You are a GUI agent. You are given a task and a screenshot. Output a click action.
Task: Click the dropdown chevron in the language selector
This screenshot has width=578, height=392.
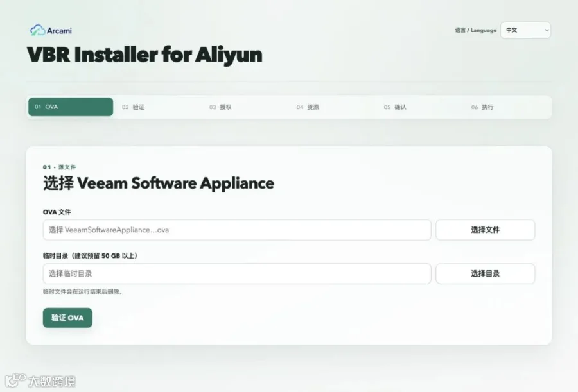[x=547, y=30]
